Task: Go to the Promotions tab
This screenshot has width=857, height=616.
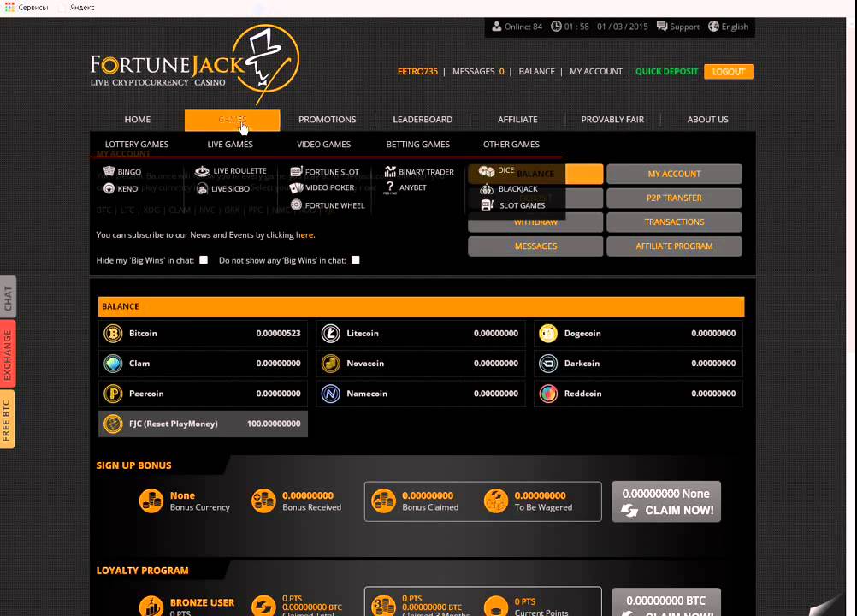Action: [x=328, y=120]
